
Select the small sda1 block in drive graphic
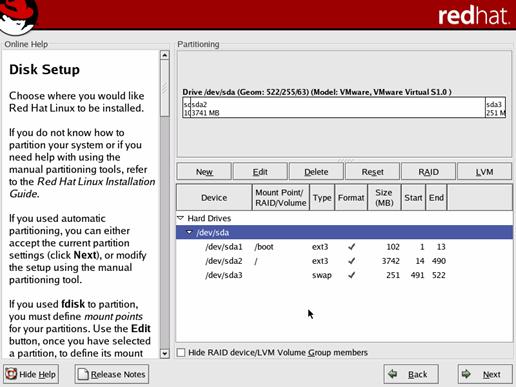pyautogui.click(x=186, y=108)
